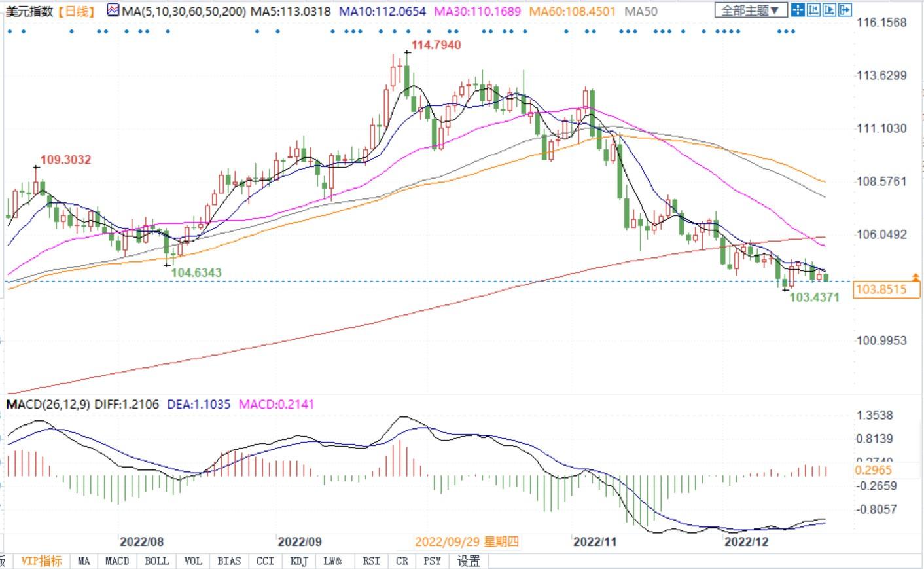Switch to the VIP指标 tab

click(41, 561)
